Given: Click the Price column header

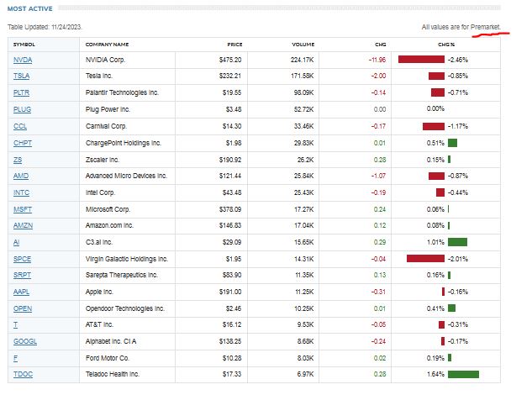Looking at the screenshot, I should pos(234,44).
